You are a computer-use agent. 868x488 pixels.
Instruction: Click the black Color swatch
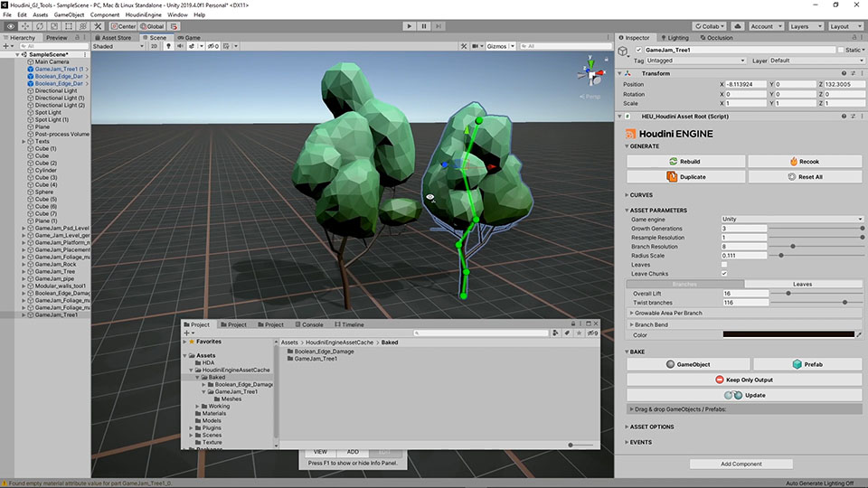pos(788,334)
